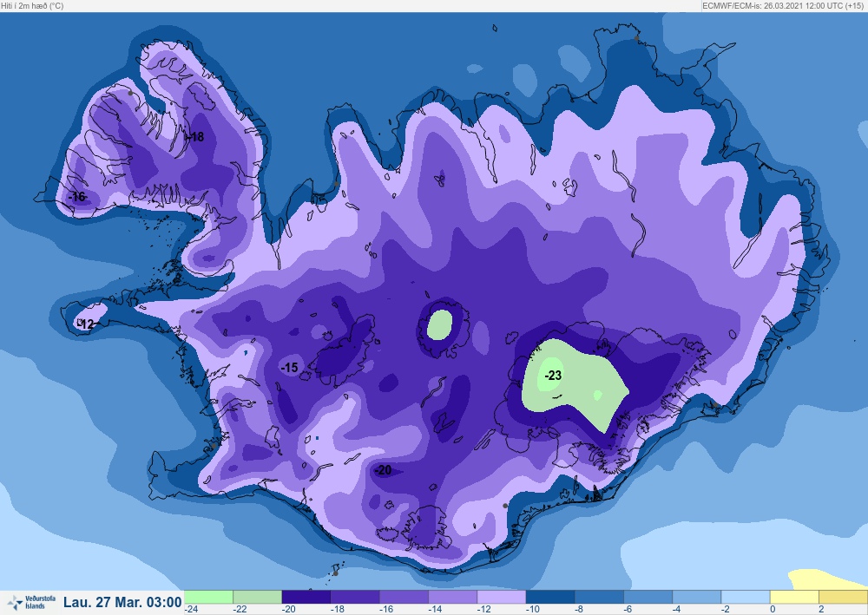The width and height of the screenshot is (868, 615).
Task: Click the -2 legend value
Action: point(727,609)
